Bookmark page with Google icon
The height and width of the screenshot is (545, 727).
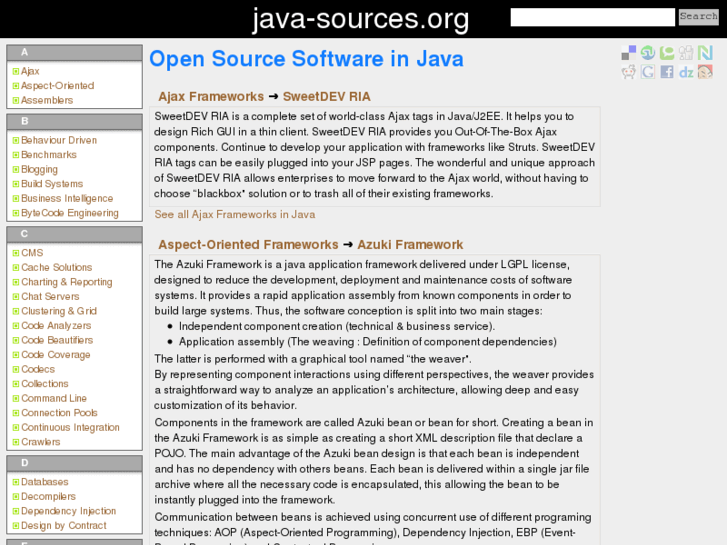coord(648,71)
